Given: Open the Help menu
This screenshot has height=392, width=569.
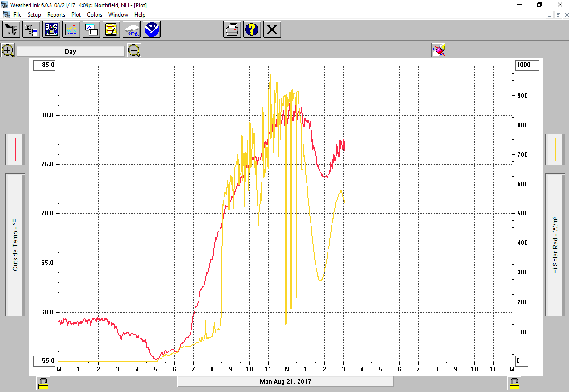Looking at the screenshot, I should click(140, 15).
